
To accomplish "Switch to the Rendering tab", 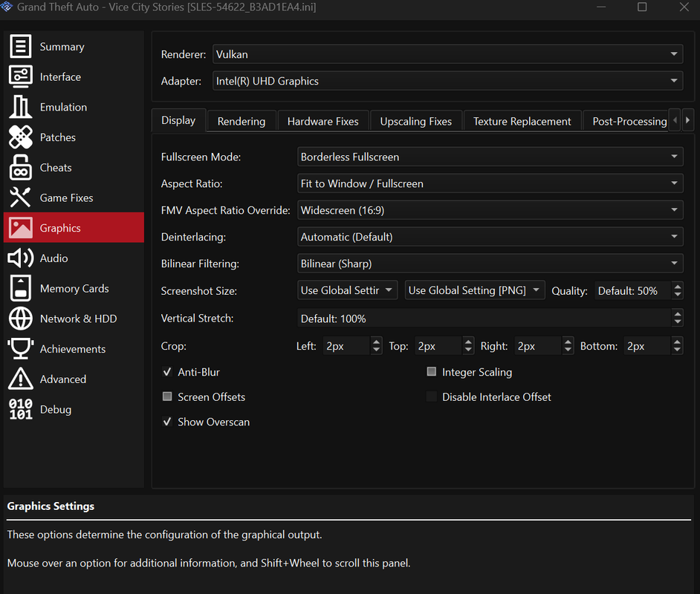I will pos(242,121).
